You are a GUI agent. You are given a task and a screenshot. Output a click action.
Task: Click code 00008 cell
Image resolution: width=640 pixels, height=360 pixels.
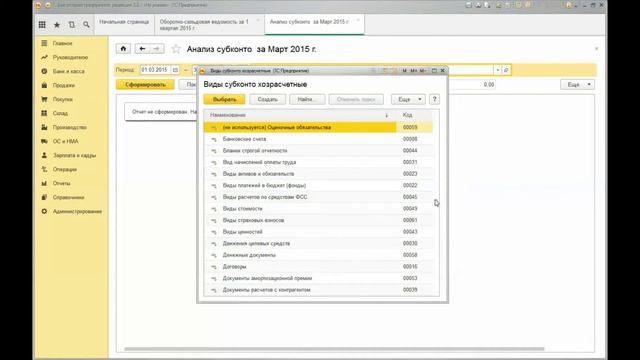pos(410,139)
